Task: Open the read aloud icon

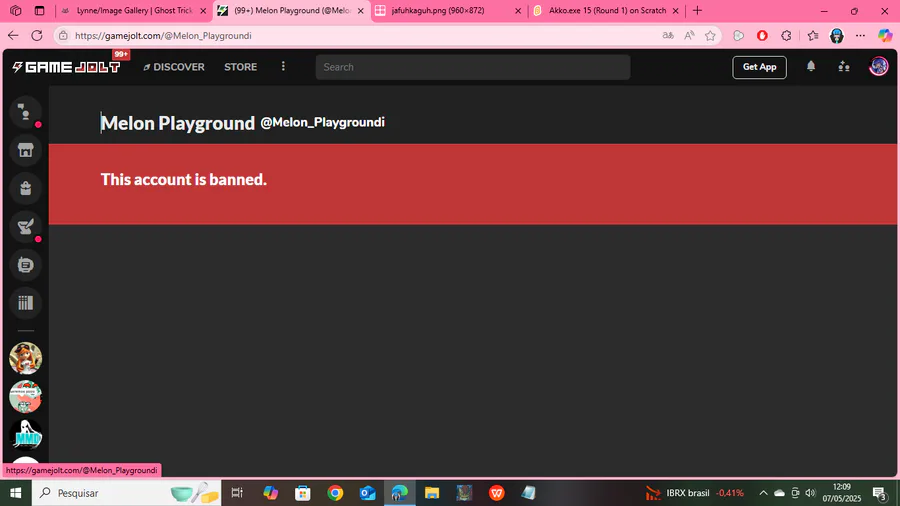Action: pos(689,36)
